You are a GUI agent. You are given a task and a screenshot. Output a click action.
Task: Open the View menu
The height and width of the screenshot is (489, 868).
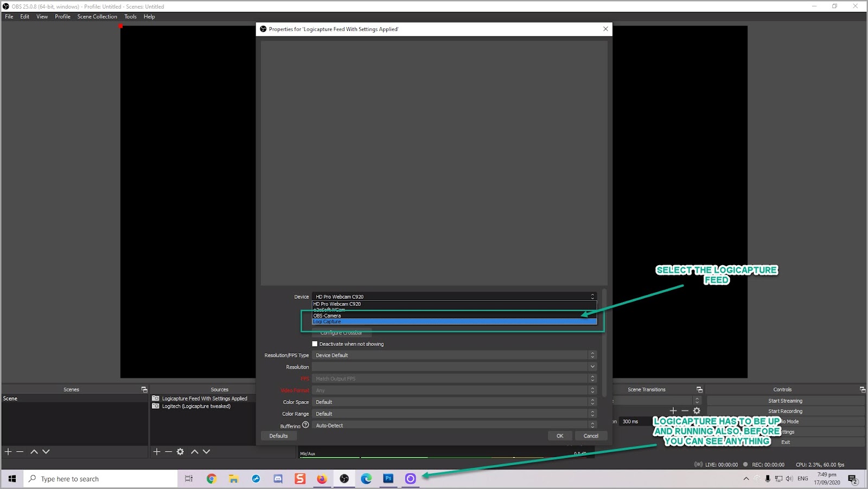(x=42, y=17)
